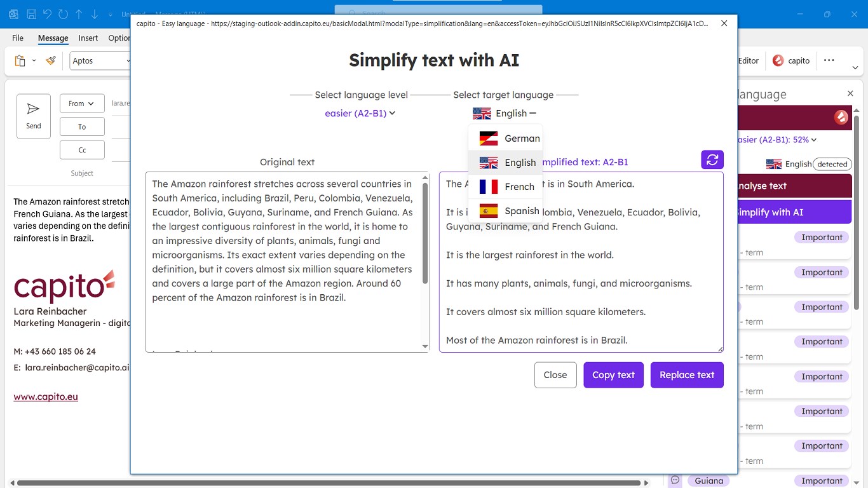This screenshot has height=488, width=868.
Task: Click the horizontal scrollbar left arrow
Action: (x=13, y=484)
